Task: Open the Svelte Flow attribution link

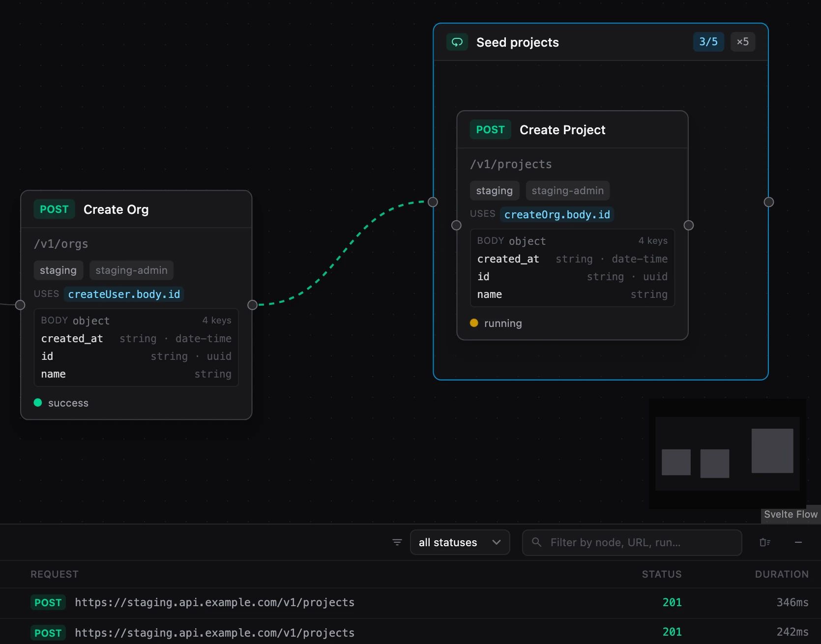Action: [791, 514]
